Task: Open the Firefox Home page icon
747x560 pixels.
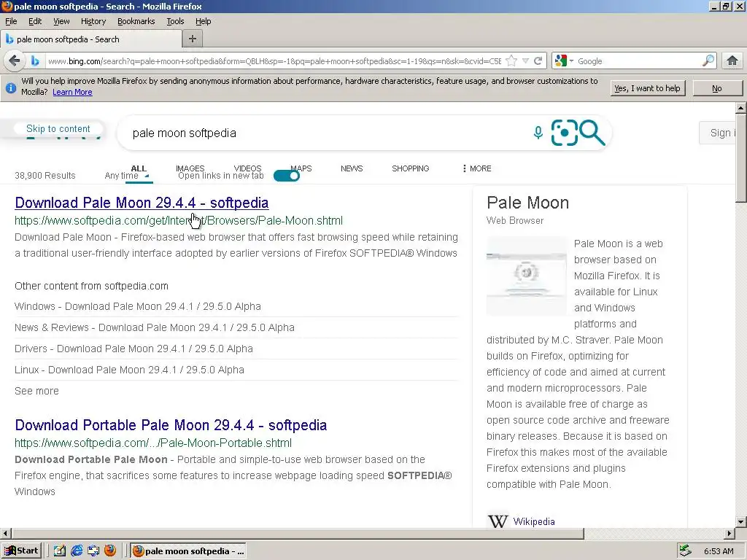Action: point(732,61)
